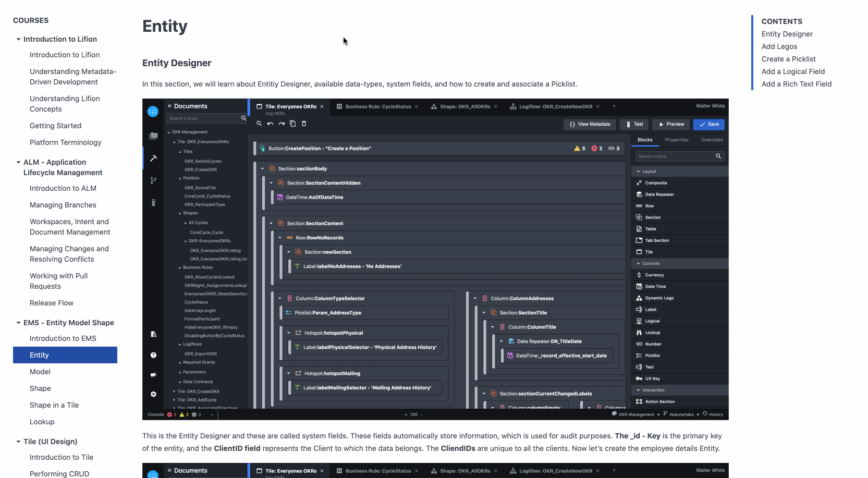
Task: Collapse the ALM - Application Lifecycle Management section
Action: point(18,162)
